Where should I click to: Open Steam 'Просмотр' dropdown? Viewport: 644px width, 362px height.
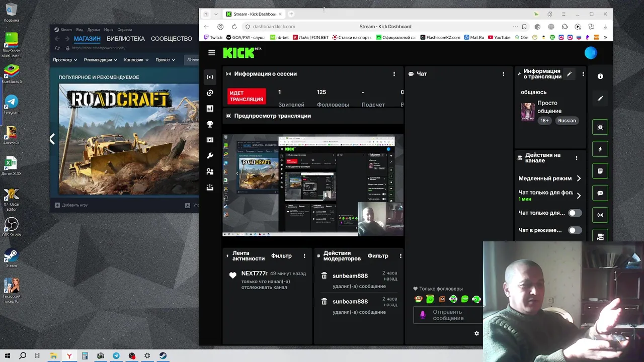tap(65, 60)
